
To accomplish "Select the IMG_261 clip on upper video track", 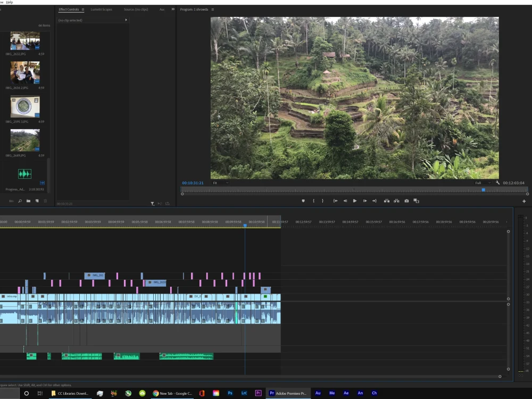I will click(95, 276).
